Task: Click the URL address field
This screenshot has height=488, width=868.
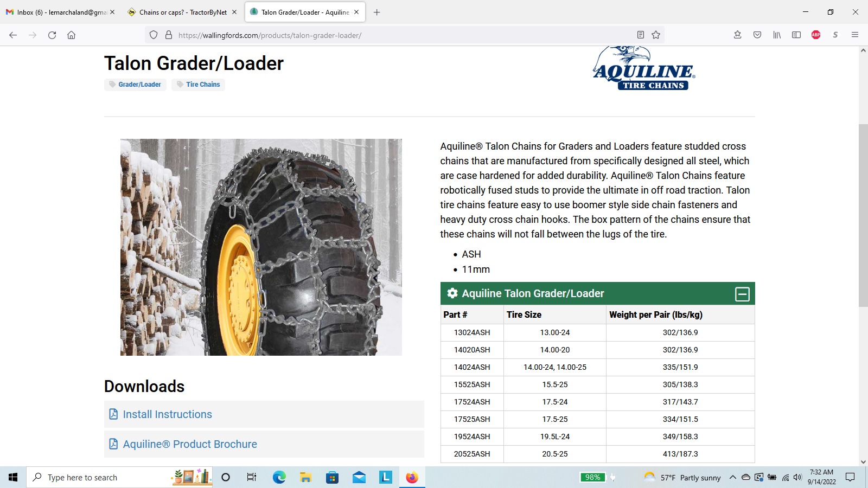Action: pyautogui.click(x=404, y=35)
